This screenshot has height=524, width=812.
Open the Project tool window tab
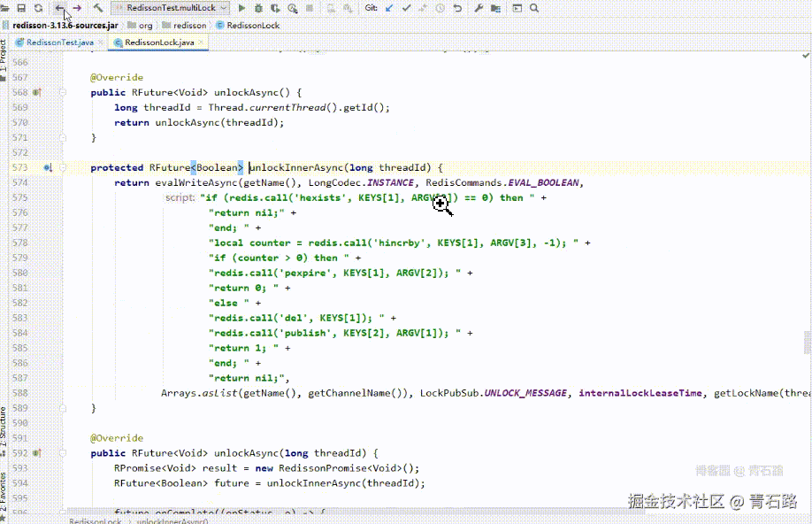tap(4, 59)
